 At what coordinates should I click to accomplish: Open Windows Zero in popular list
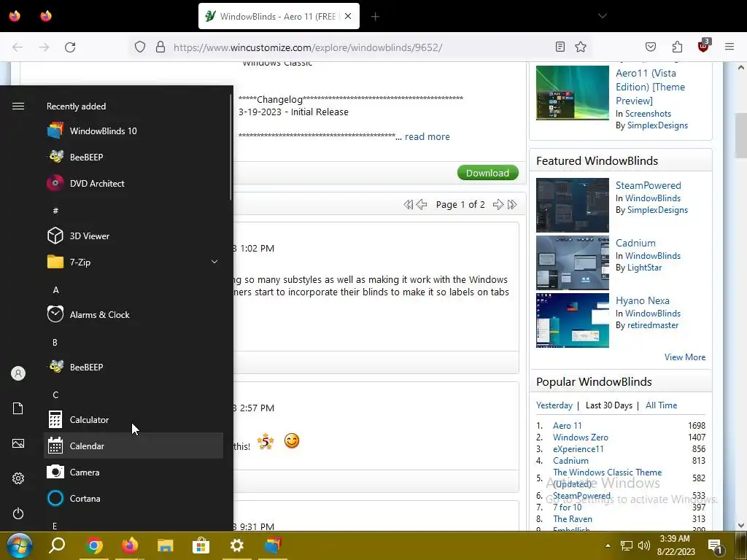pyautogui.click(x=580, y=437)
